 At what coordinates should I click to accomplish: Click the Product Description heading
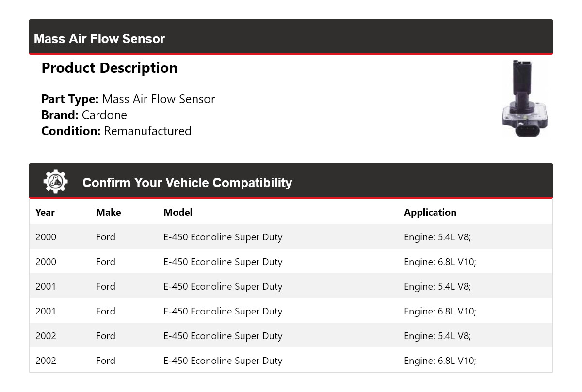[x=109, y=68]
